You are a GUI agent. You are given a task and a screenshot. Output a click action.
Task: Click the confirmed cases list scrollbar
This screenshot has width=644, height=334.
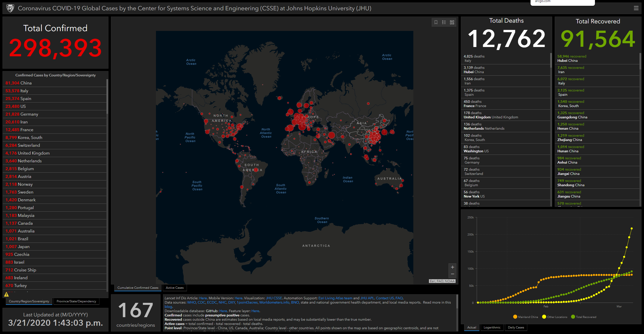click(x=107, y=97)
